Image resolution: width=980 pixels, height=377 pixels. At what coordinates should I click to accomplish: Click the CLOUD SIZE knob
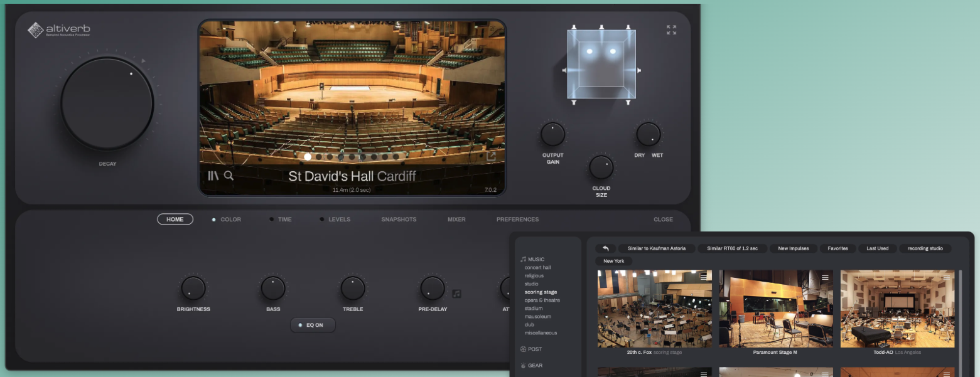click(x=601, y=167)
